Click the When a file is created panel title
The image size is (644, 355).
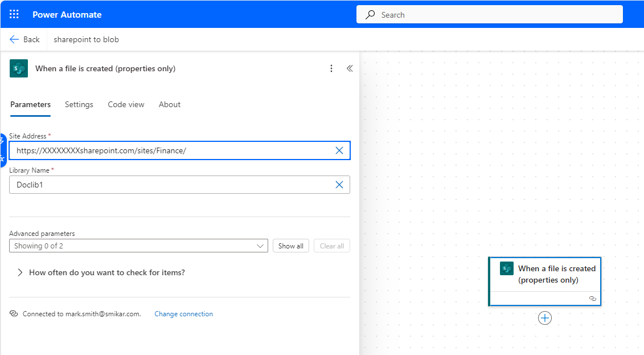coord(105,68)
